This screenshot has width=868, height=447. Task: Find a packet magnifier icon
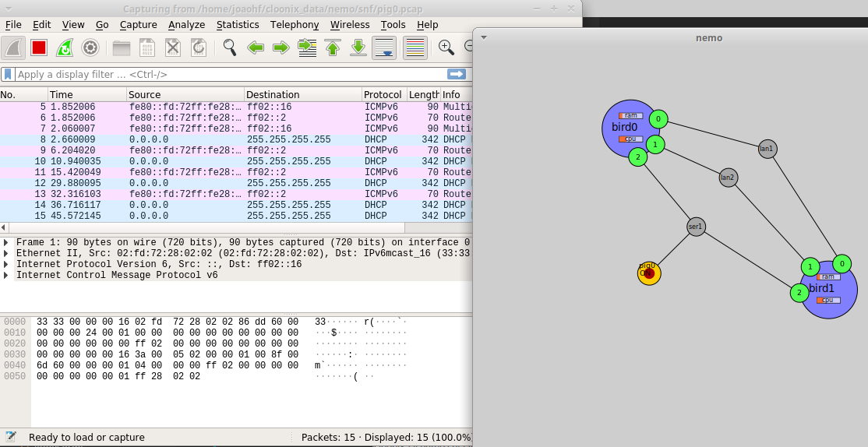point(229,48)
